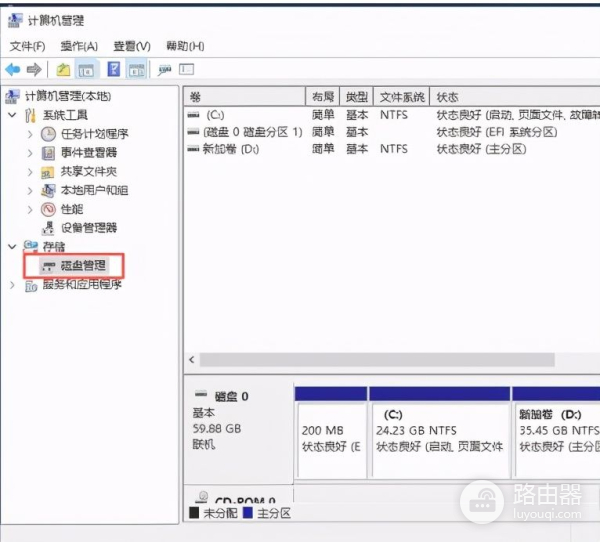600x542 pixels.
Task: Collapse the 存储 node
Action: click(12, 247)
